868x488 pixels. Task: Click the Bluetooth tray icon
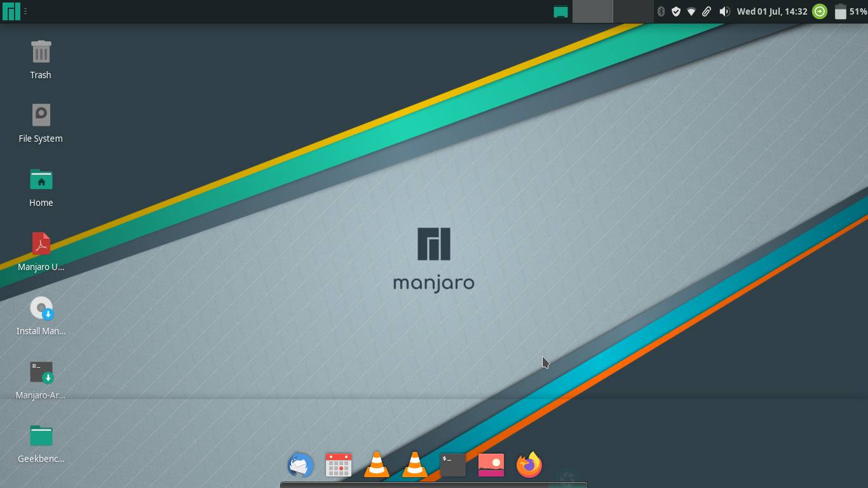661,11
